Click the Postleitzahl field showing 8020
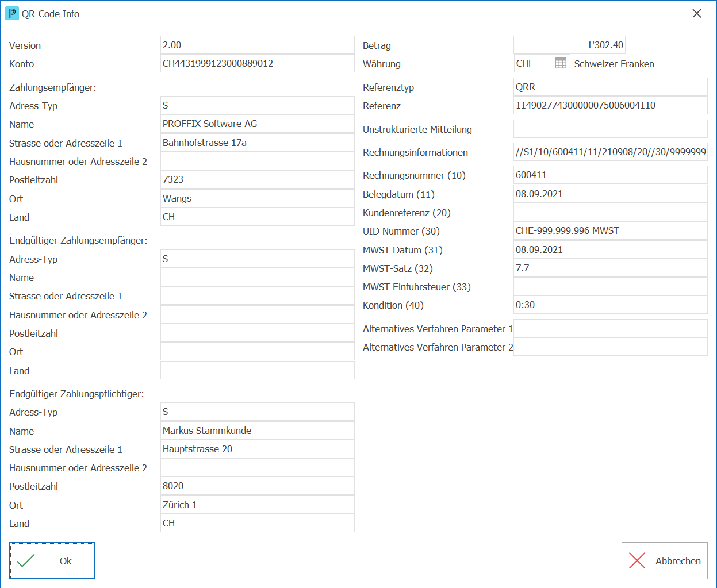 point(258,486)
